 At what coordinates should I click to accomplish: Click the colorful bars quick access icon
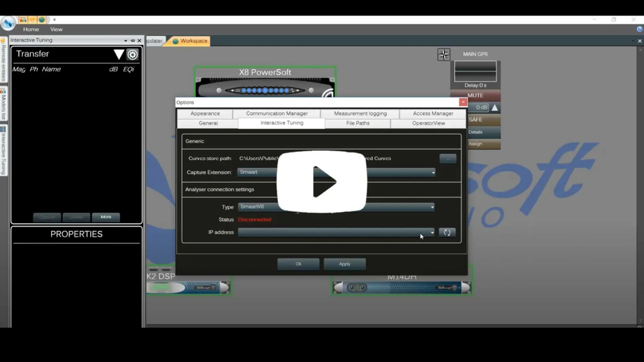coord(23,19)
